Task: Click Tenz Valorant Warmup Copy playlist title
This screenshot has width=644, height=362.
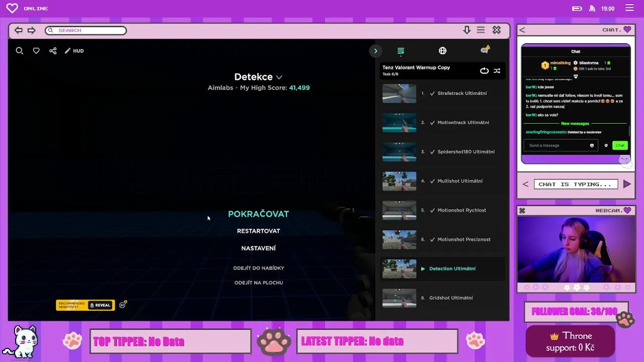Action: 416,67
